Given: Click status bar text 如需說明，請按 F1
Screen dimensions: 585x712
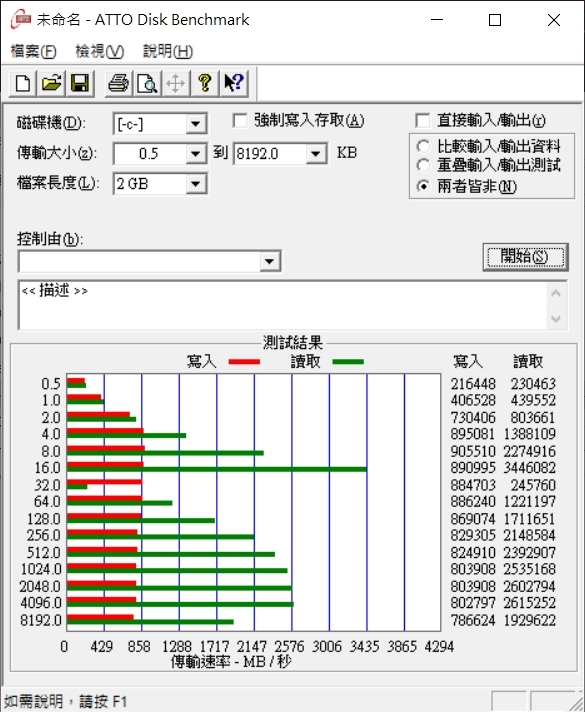Looking at the screenshot, I should click(x=66, y=702).
